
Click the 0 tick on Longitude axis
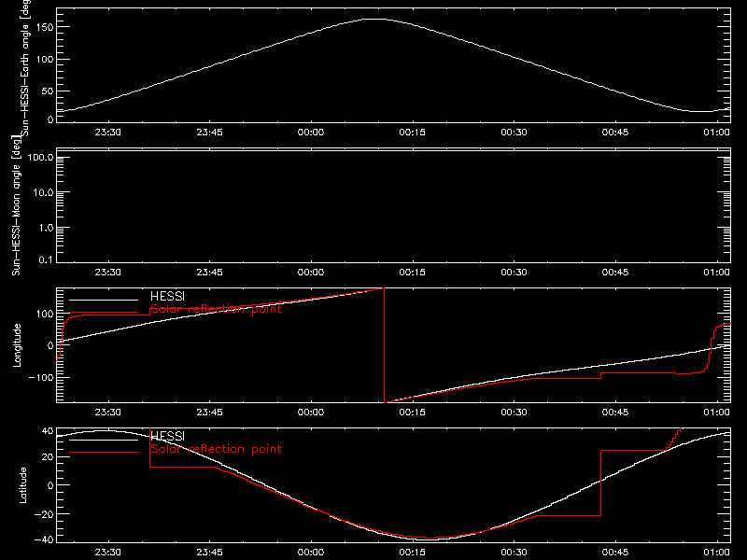[51, 345]
